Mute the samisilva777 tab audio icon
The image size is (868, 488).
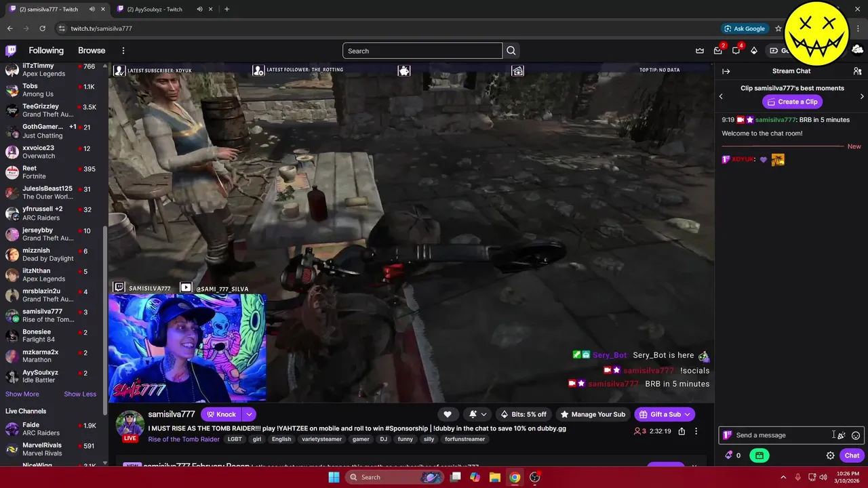92,9
